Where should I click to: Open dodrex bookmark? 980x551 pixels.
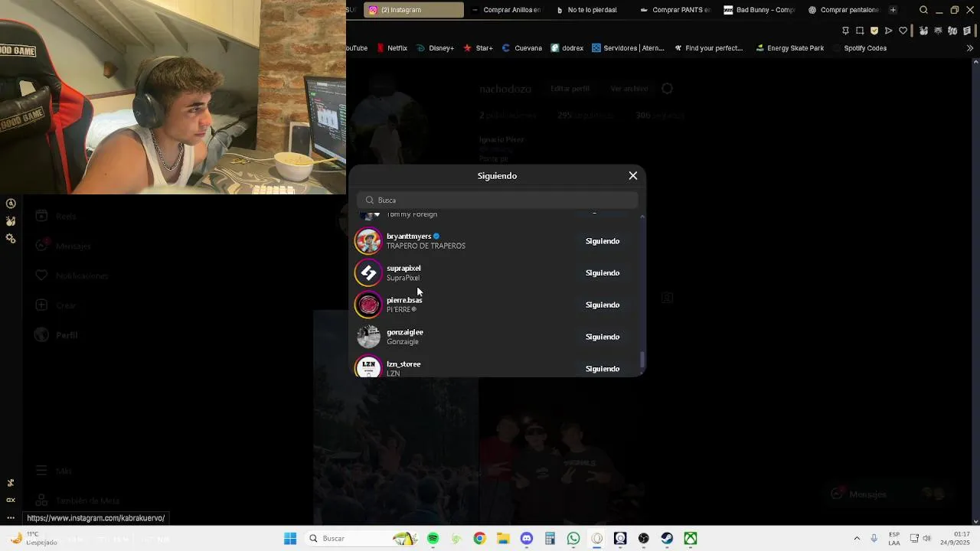(x=567, y=48)
